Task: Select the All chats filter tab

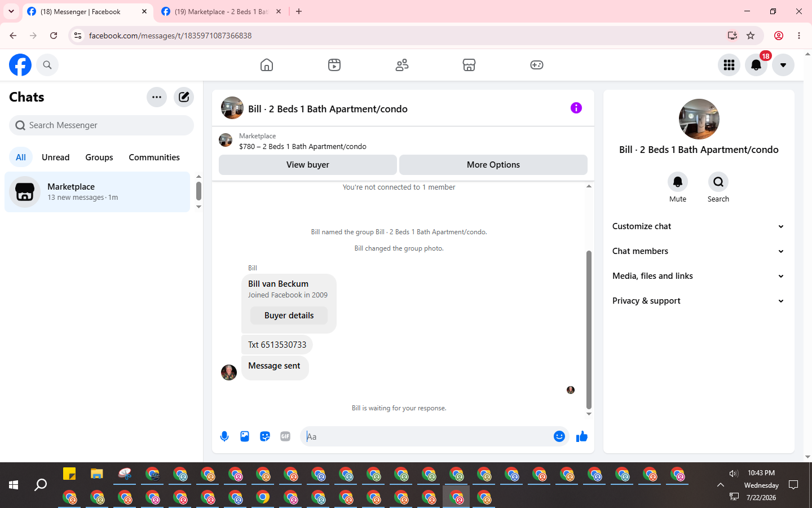Action: click(x=21, y=157)
